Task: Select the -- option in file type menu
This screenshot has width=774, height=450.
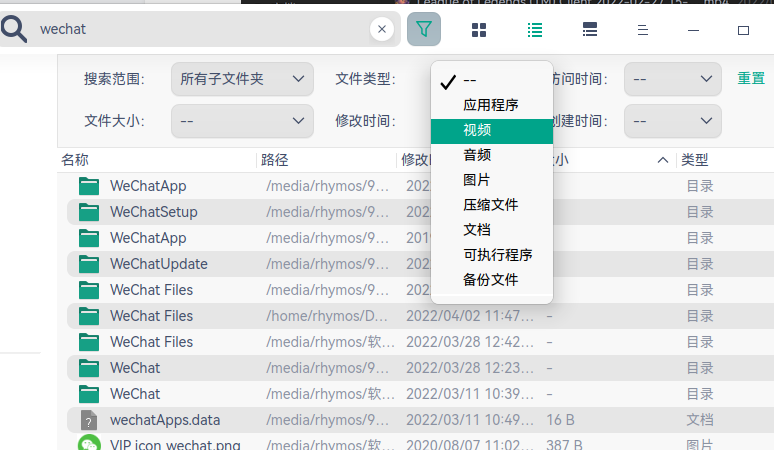Action: 492,80
